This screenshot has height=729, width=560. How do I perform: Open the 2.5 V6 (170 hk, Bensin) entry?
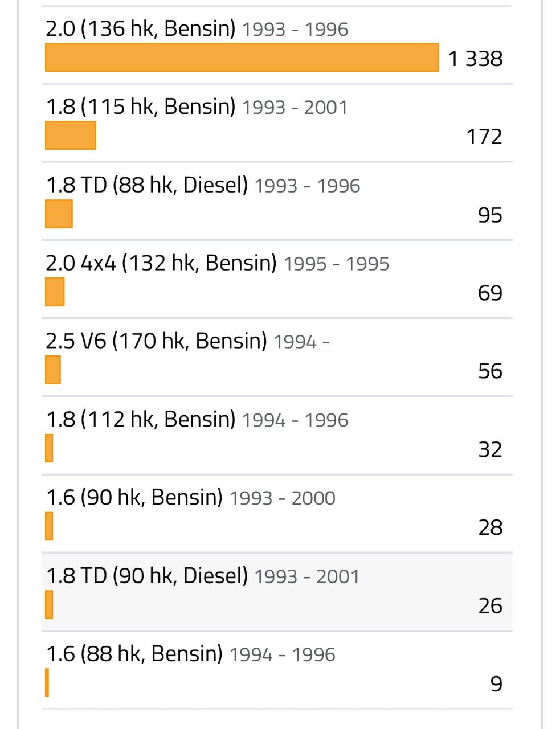(x=156, y=341)
